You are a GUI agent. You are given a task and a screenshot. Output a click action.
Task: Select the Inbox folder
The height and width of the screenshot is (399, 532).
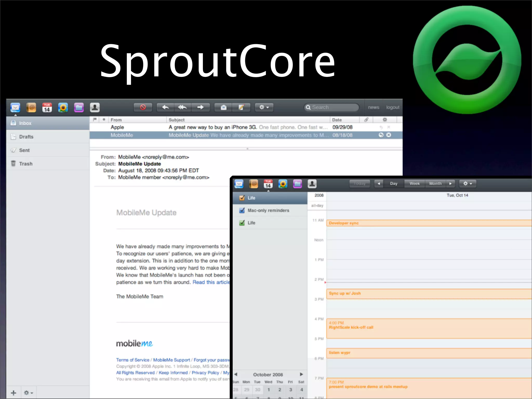[48, 123]
